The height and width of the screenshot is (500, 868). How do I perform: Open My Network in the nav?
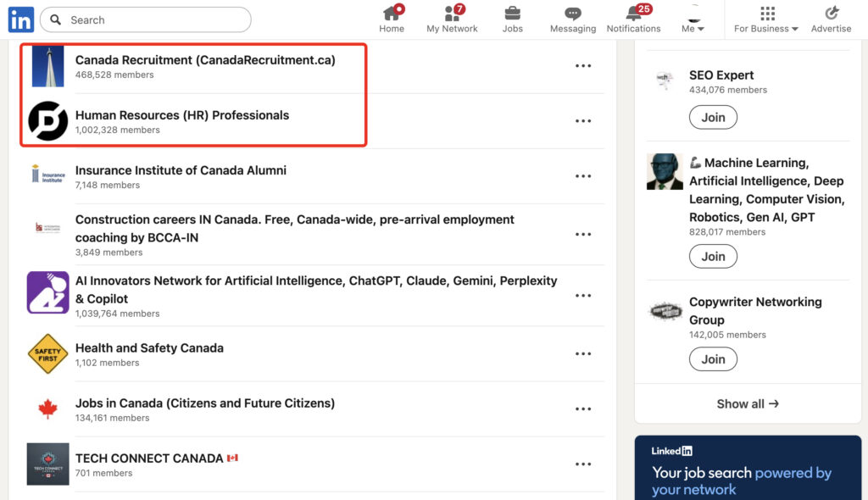[452, 20]
